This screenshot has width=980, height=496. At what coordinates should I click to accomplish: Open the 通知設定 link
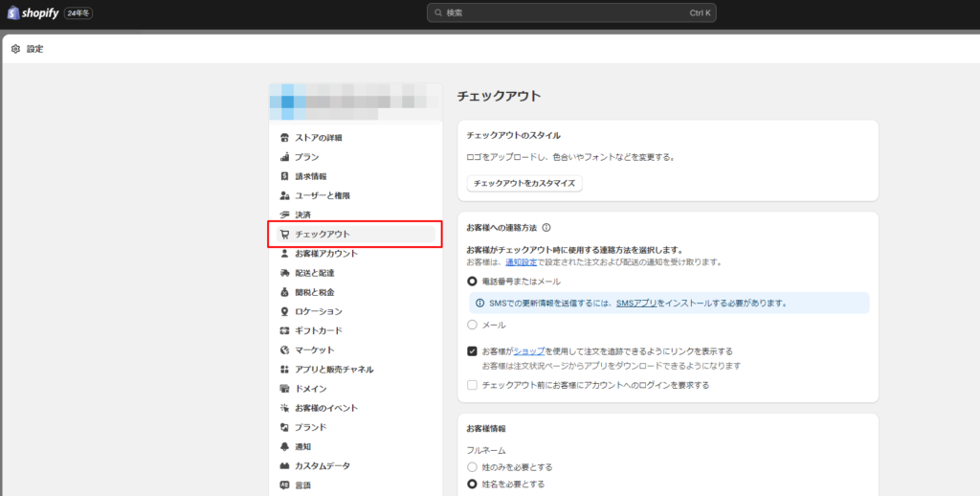(x=522, y=261)
